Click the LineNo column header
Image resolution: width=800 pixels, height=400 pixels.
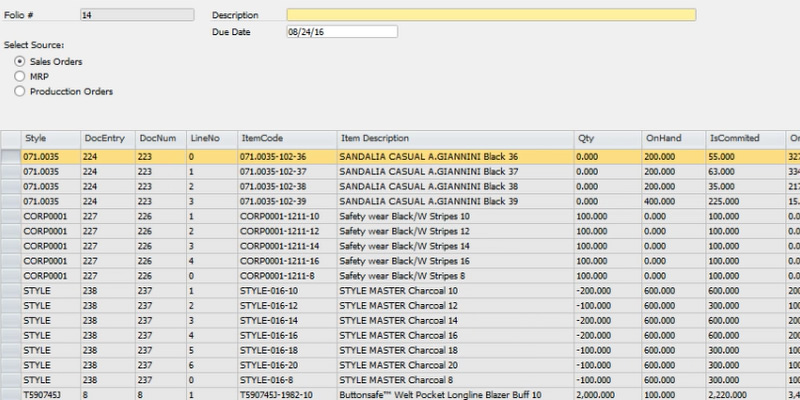tap(210, 138)
